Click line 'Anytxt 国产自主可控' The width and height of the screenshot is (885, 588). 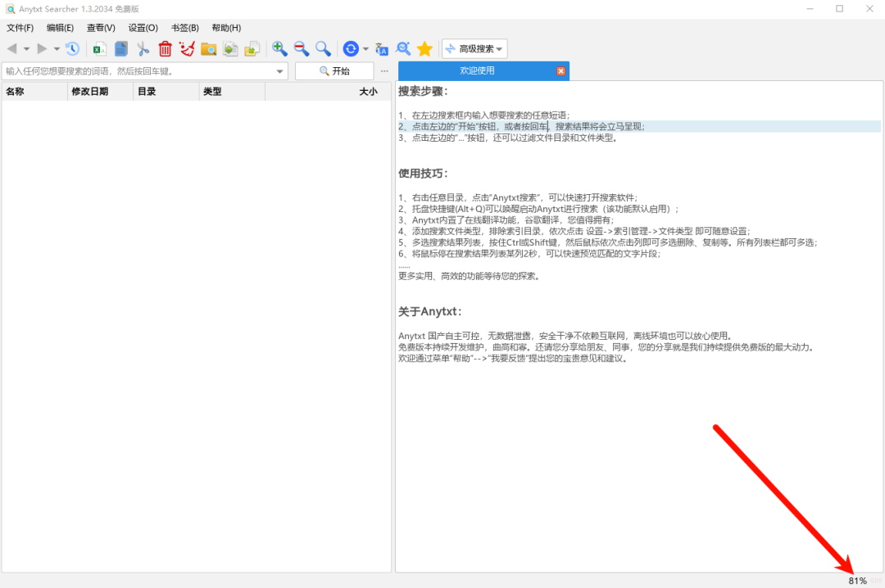click(566, 336)
